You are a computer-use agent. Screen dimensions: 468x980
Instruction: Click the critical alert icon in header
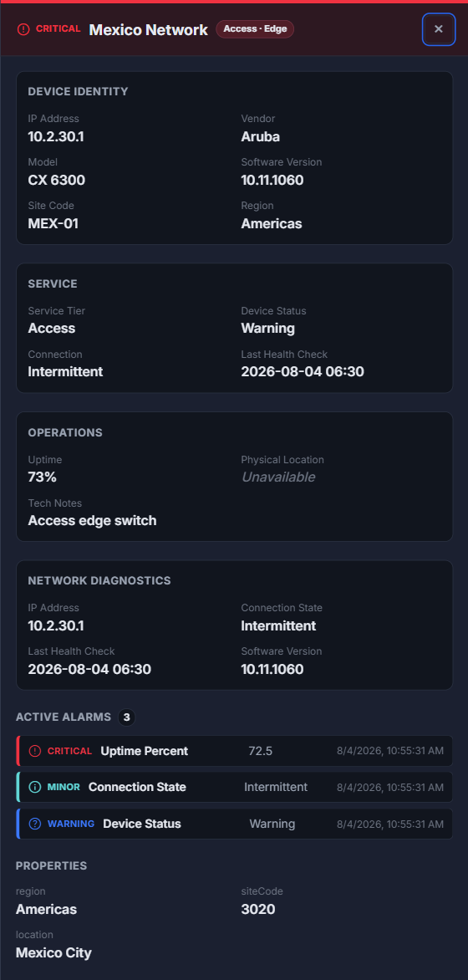[x=23, y=29]
